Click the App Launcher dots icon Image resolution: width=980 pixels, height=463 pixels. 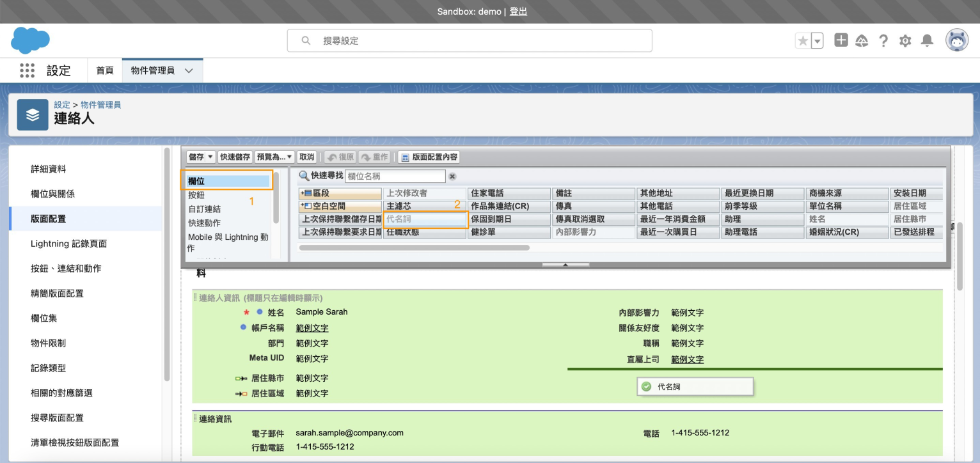tap(27, 70)
